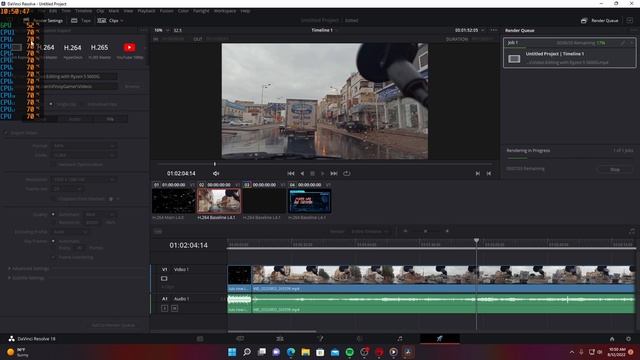
Task: Open the Fairlight page tab
Action: (x=400, y=339)
